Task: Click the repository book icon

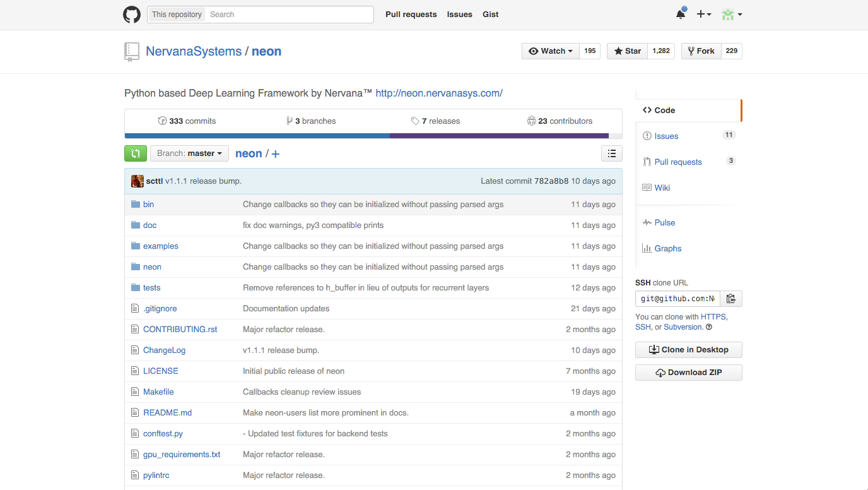Action: (x=131, y=52)
